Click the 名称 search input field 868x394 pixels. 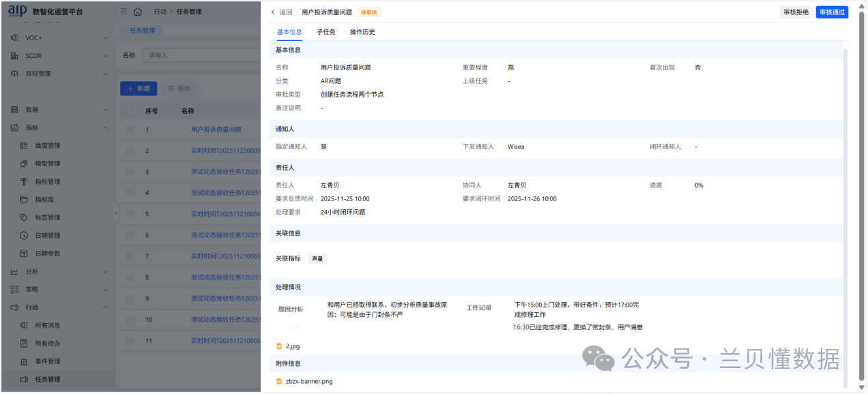[x=201, y=55]
